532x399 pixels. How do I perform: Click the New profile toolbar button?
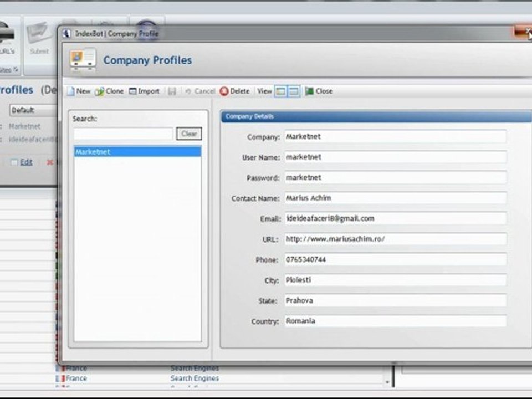[79, 91]
